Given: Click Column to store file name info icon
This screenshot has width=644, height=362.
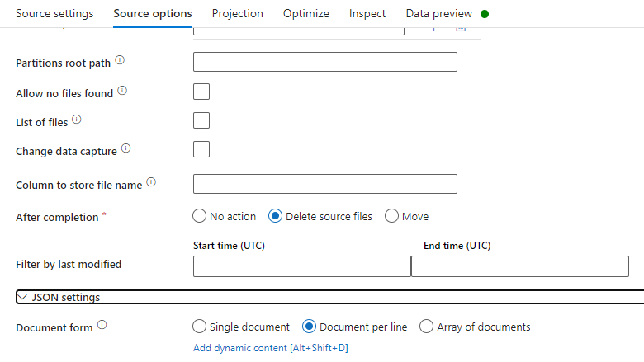Looking at the screenshot, I should (x=151, y=183).
